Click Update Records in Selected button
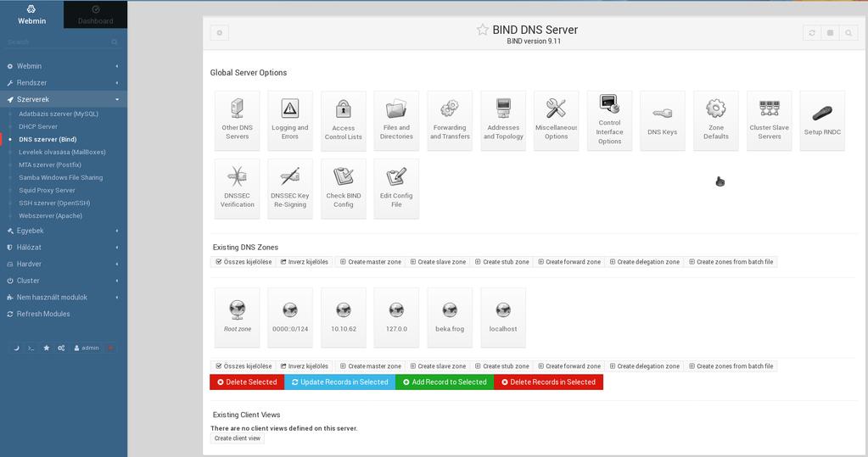 tap(340, 382)
